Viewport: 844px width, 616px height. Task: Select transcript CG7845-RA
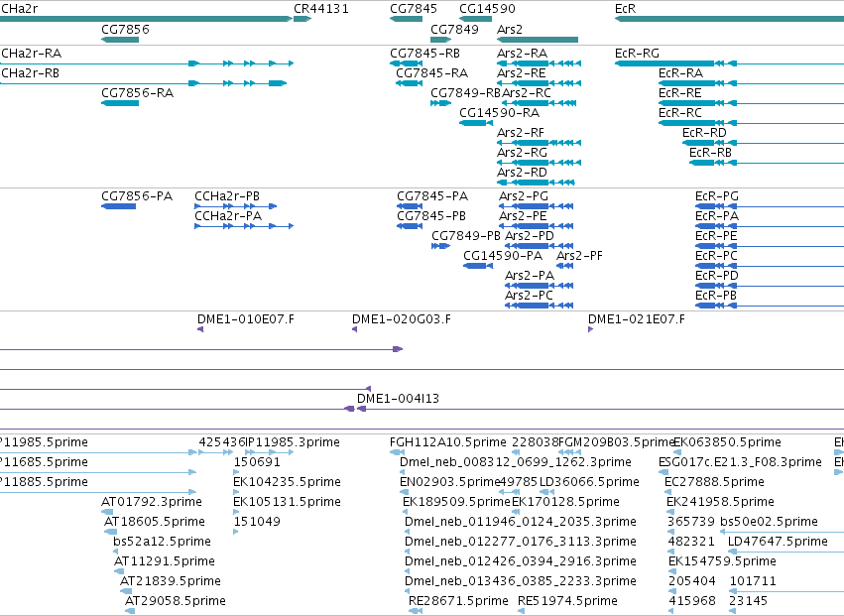click(431, 73)
